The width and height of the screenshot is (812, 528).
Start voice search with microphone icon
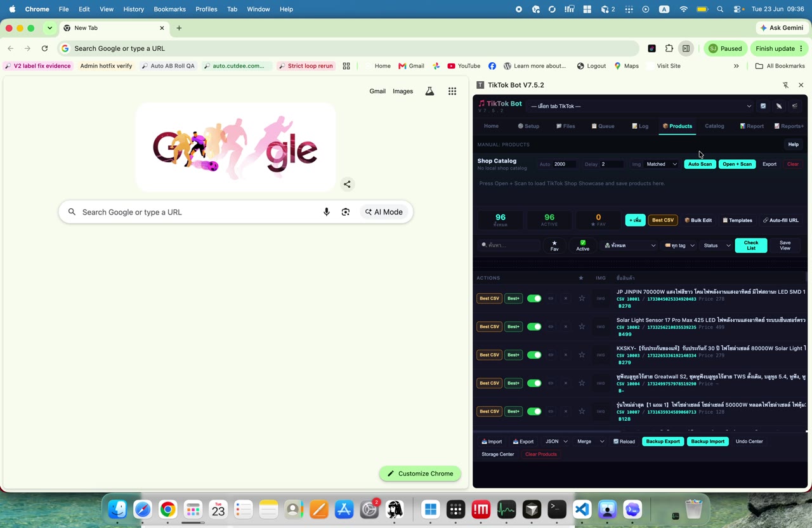coord(327,212)
